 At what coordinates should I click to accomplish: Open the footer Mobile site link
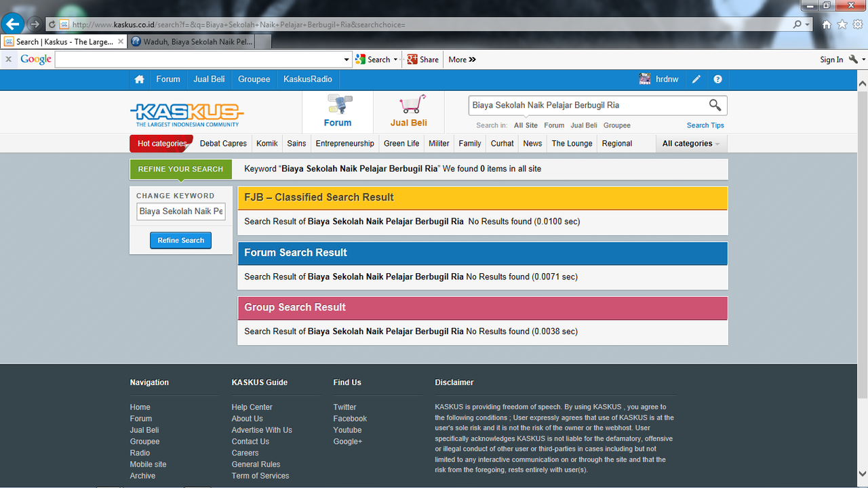(148, 464)
